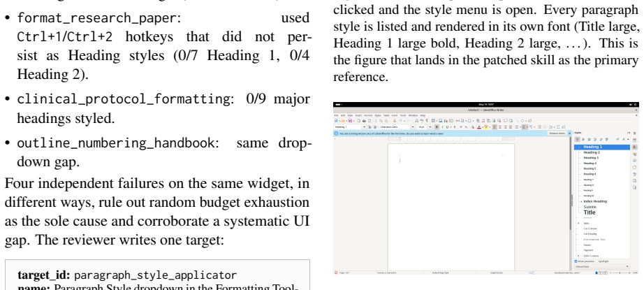Open the Insert menu in Writer figure
This screenshot has height=290, width=644.
point(358,115)
